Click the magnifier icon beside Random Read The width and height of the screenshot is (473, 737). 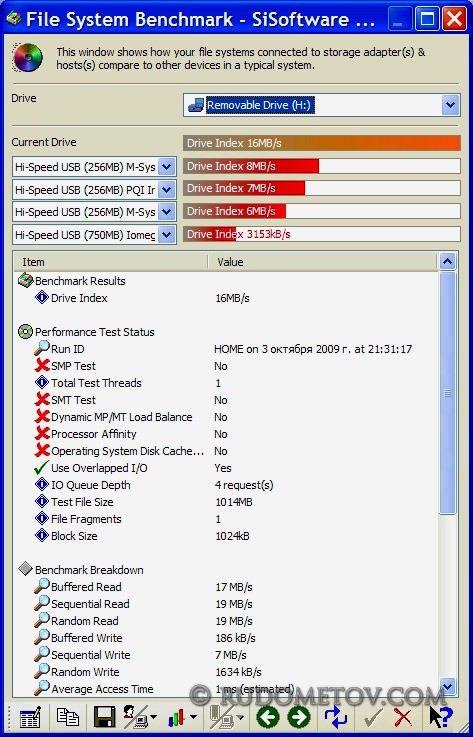pos(42,620)
